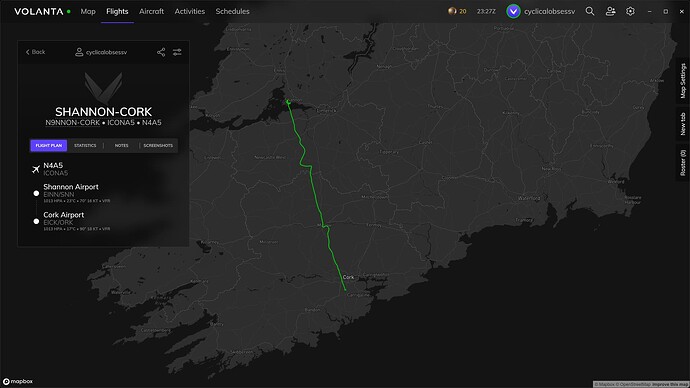Image resolution: width=690 pixels, height=388 pixels.
Task: Open flight options sliders icon
Action: point(177,52)
